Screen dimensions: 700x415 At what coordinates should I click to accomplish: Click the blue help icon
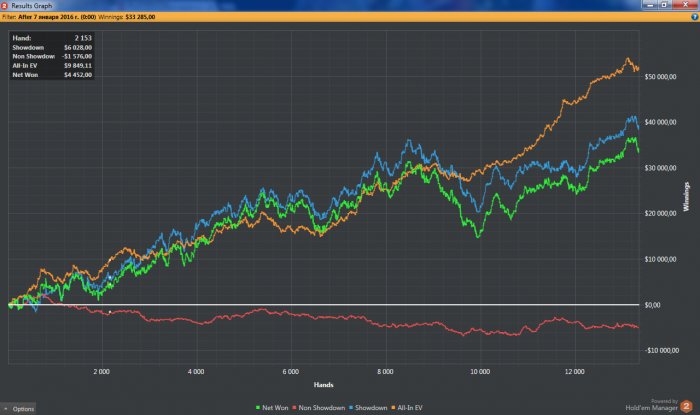click(x=695, y=17)
